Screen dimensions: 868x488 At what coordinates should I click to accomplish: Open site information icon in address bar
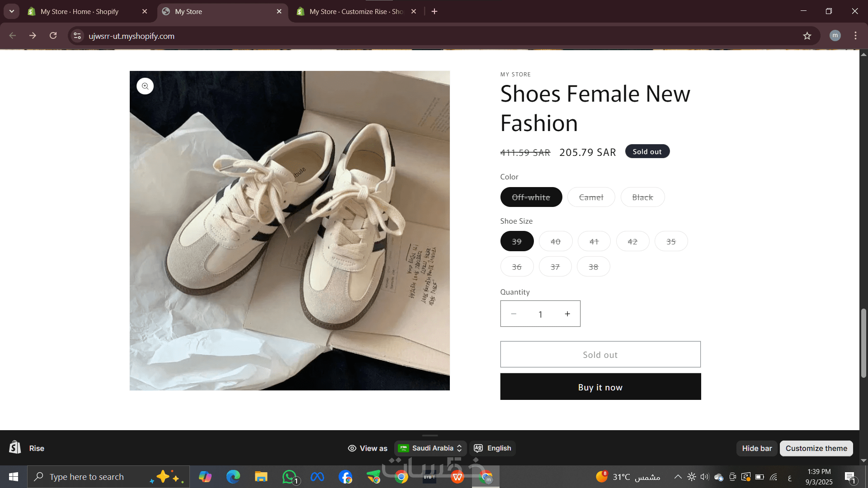pyautogui.click(x=77, y=36)
